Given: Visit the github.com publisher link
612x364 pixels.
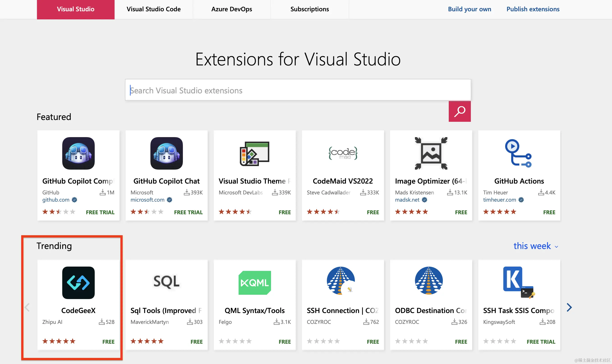Looking at the screenshot, I should point(56,200).
